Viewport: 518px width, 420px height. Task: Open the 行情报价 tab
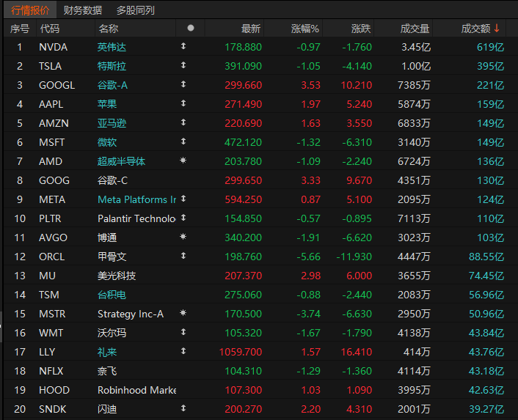(x=30, y=10)
